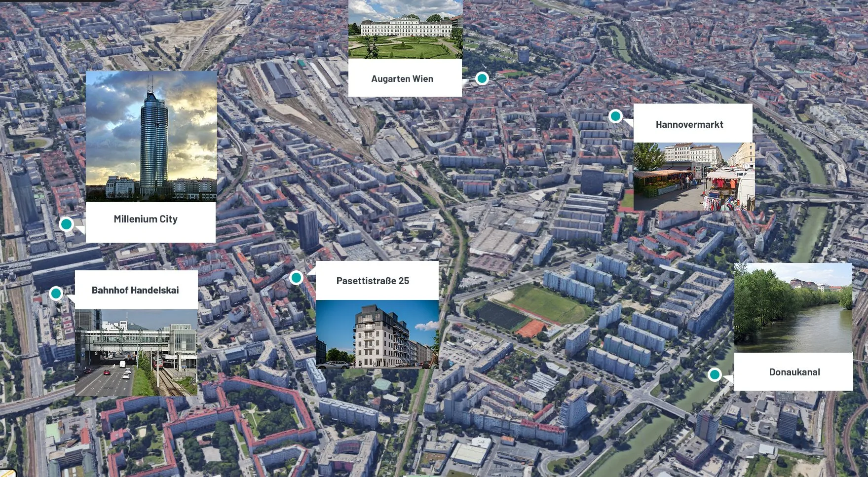This screenshot has height=477, width=868.
Task: Open the Millenium tower photo
Action: pyautogui.click(x=151, y=136)
